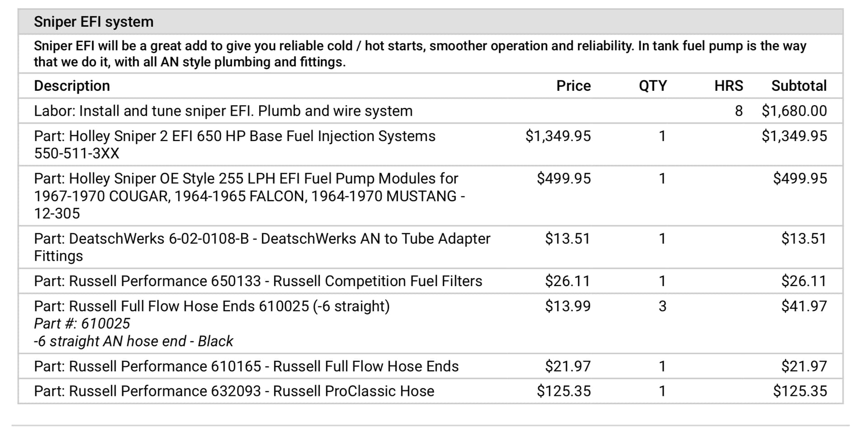Click the Russell ProClassic Hose $125.35 price
This screenshot has height=437, width=868.
point(563,391)
